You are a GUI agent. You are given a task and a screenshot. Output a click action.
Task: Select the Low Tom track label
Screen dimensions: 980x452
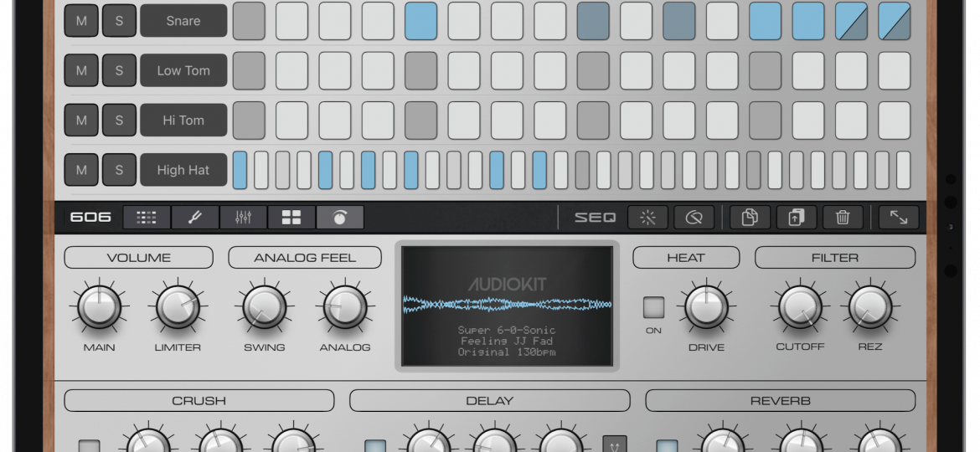coord(183,70)
